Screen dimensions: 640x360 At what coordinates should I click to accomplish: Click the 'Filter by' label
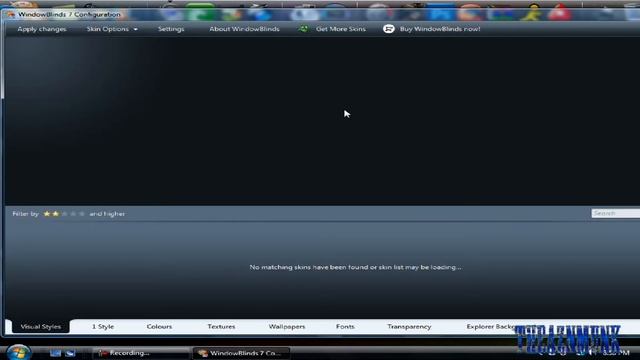point(25,214)
